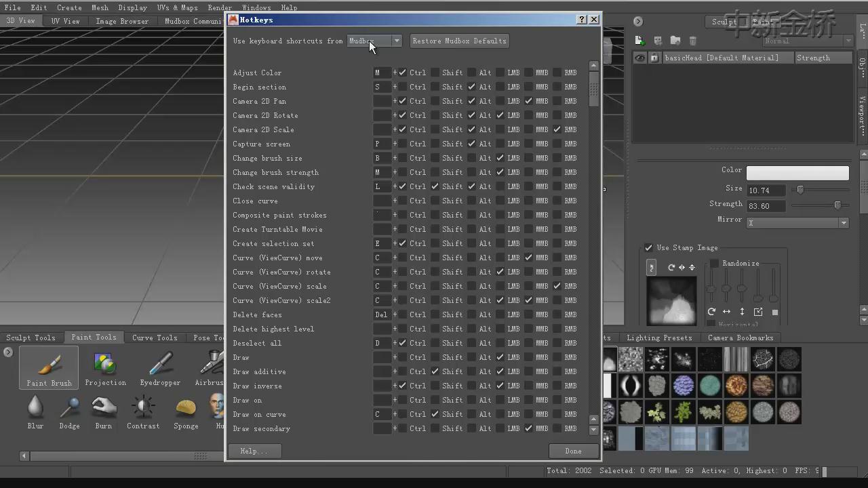Toggle Shift checkbox for Check scene validity
This screenshot has height=488, width=868.
pyautogui.click(x=435, y=186)
